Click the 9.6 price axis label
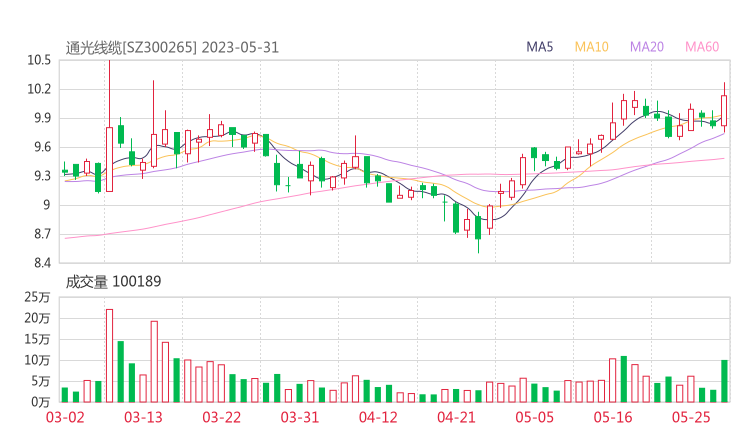 pyautogui.click(x=42, y=147)
